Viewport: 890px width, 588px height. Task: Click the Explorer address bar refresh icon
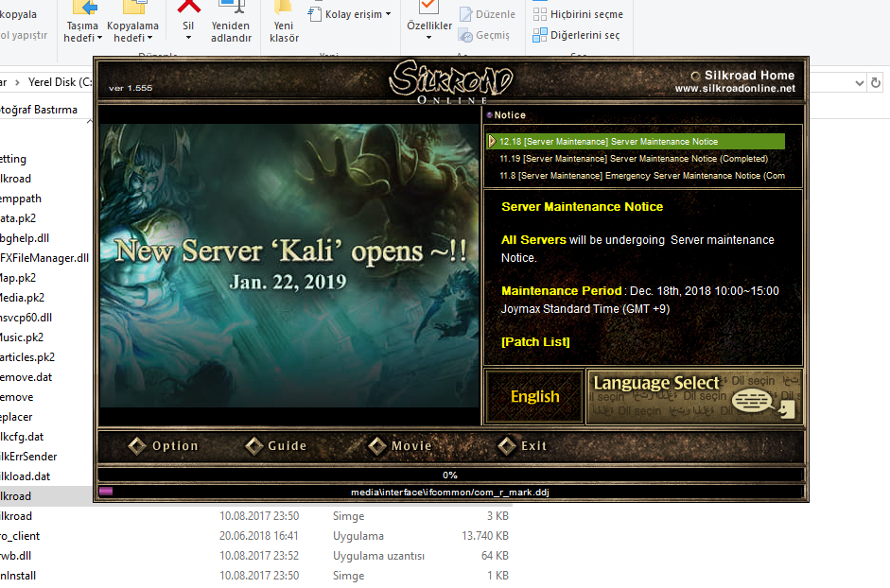point(876,83)
